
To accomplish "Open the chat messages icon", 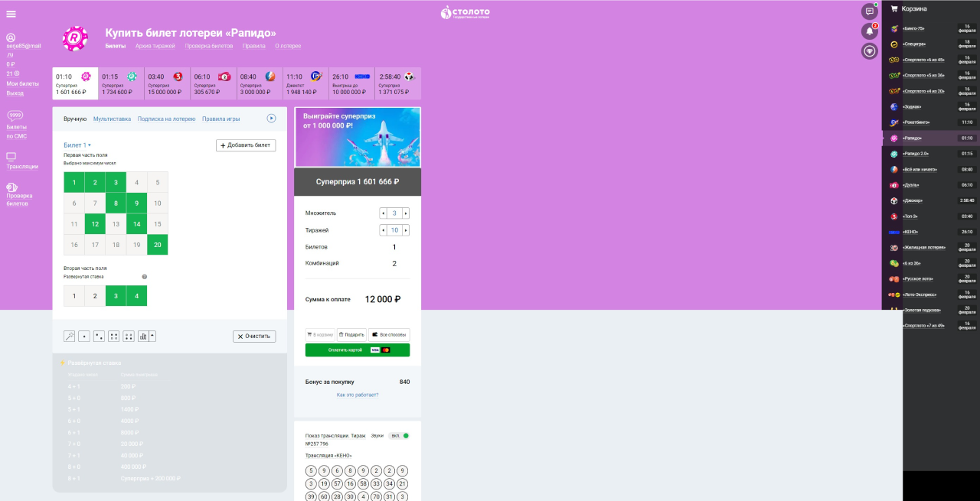I will point(869,11).
